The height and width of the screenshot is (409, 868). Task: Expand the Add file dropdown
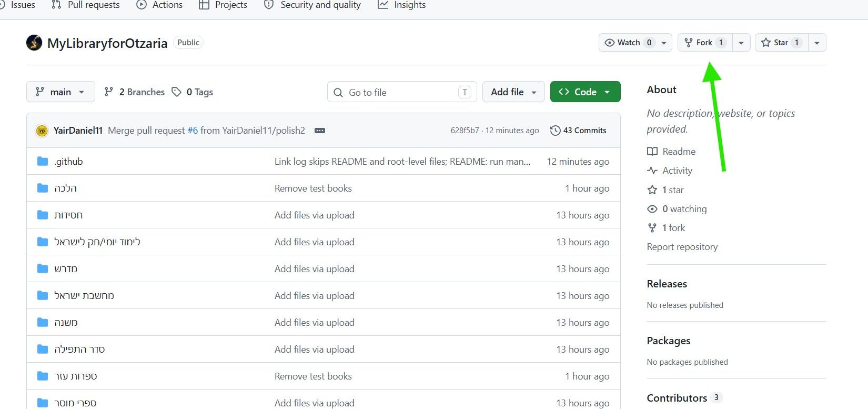(x=513, y=92)
